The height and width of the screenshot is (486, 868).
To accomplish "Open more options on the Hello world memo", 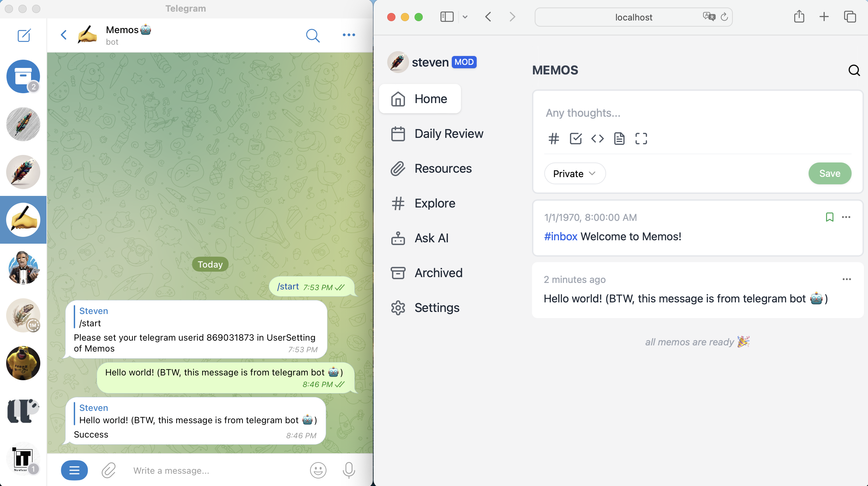I will click(x=846, y=279).
